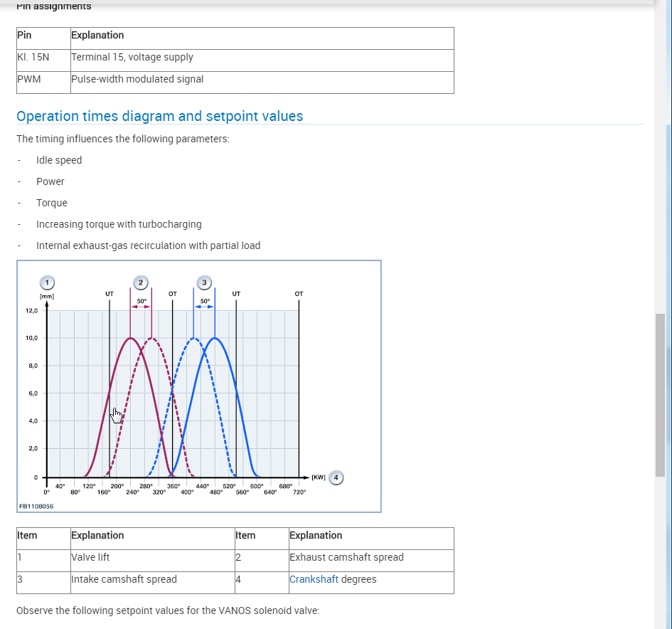Click the Idle speed list item

[x=59, y=160]
